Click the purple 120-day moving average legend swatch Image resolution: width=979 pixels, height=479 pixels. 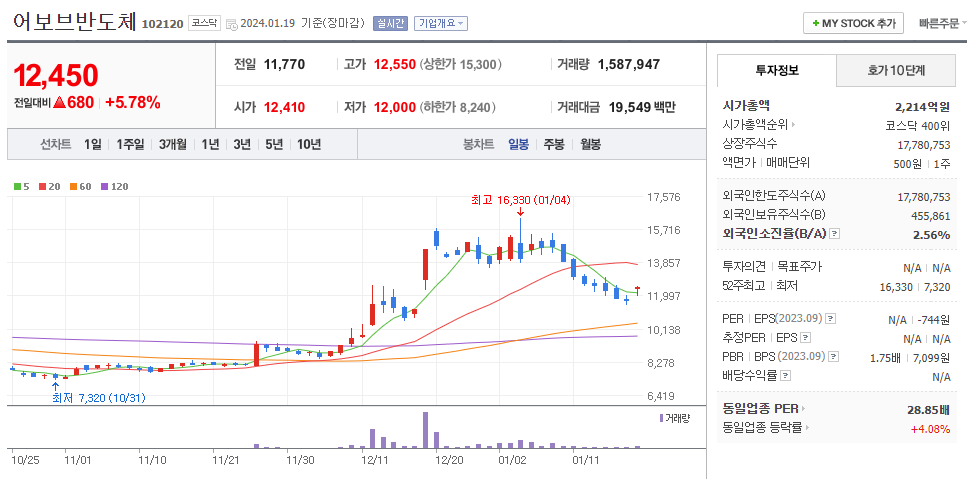pos(104,186)
